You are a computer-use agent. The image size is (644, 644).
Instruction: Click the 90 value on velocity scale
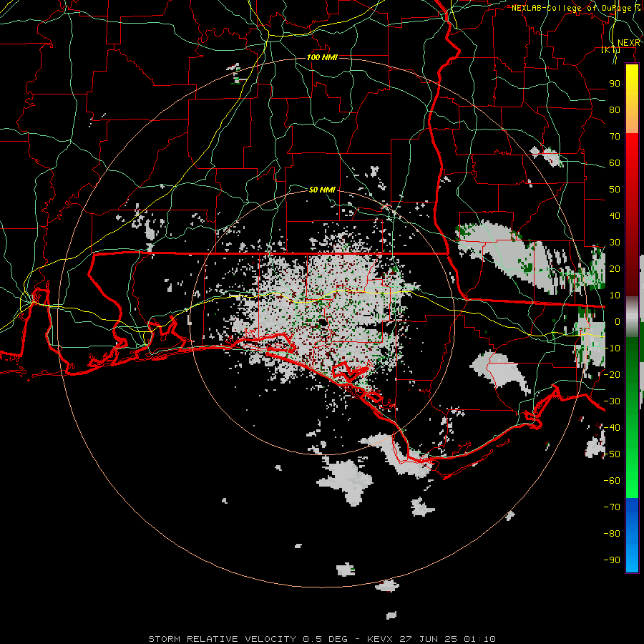tap(615, 84)
